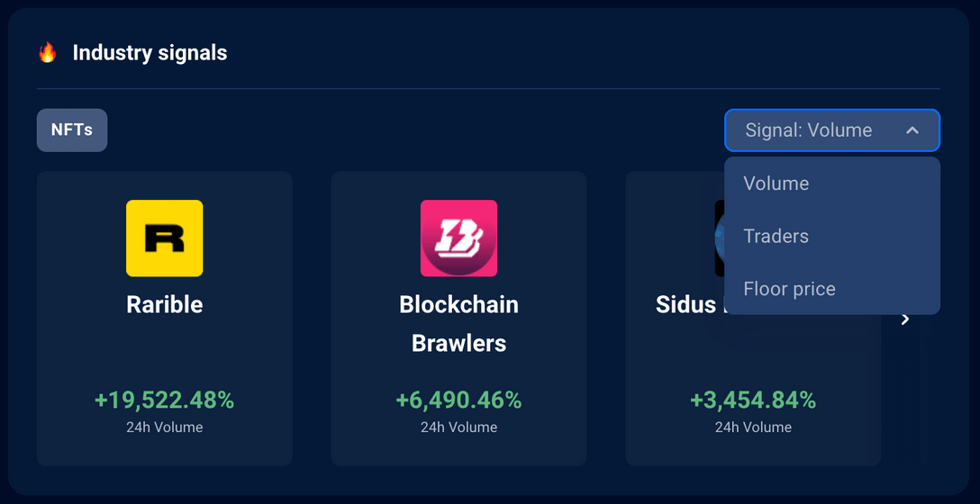Click the Industry signals heading
This screenshot has height=504, width=980.
click(x=150, y=53)
